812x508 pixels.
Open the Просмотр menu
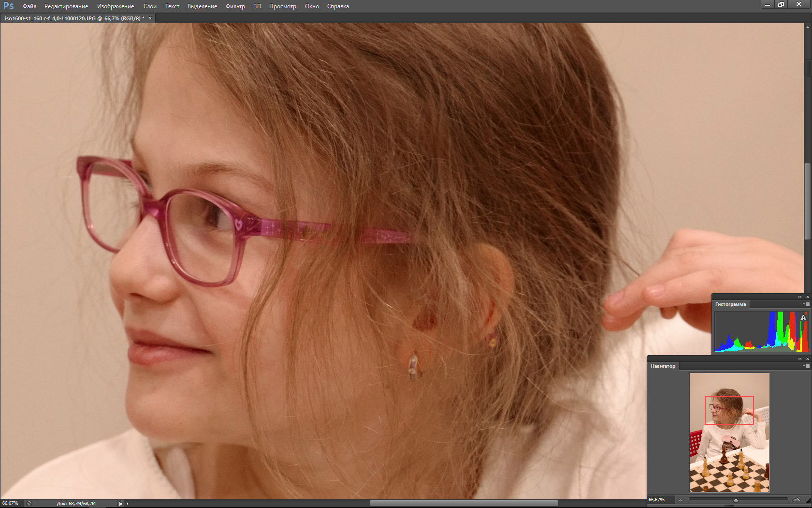pyautogui.click(x=283, y=6)
